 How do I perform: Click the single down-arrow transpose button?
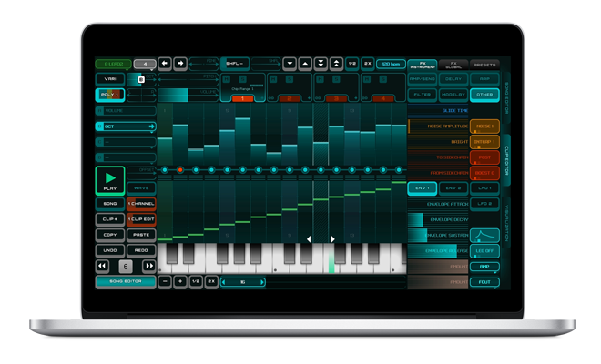click(290, 64)
